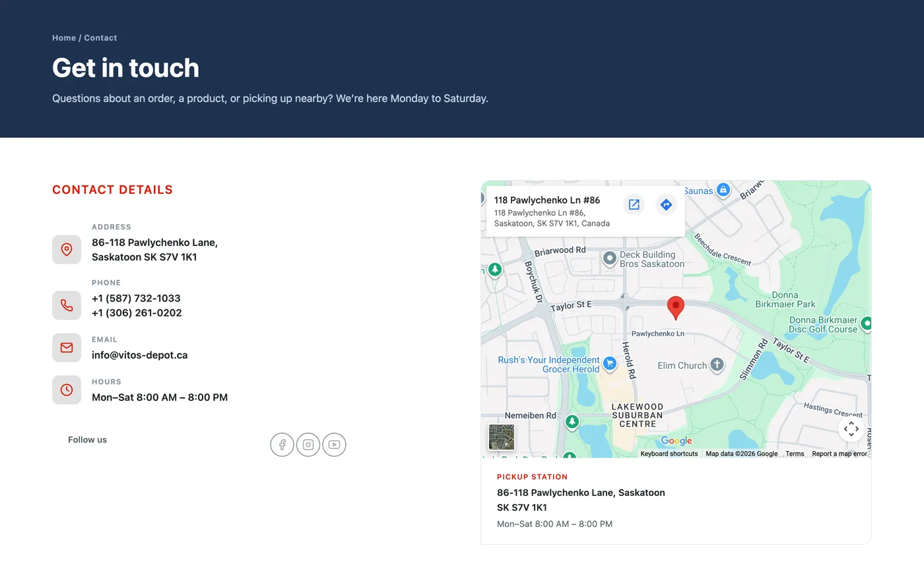This screenshot has height=587, width=924.
Task: Select the Saunas map marker icon
Action: coord(723,190)
